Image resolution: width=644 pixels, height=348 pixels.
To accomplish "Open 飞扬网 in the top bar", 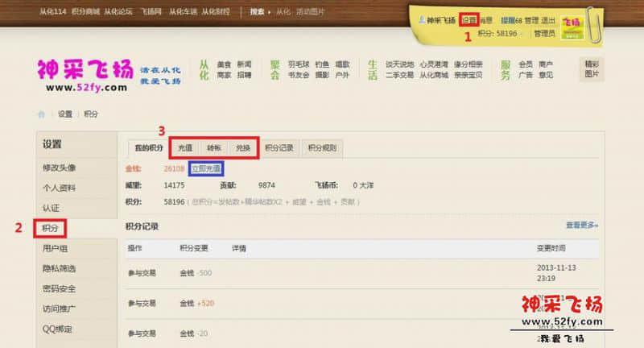I will 151,11.
